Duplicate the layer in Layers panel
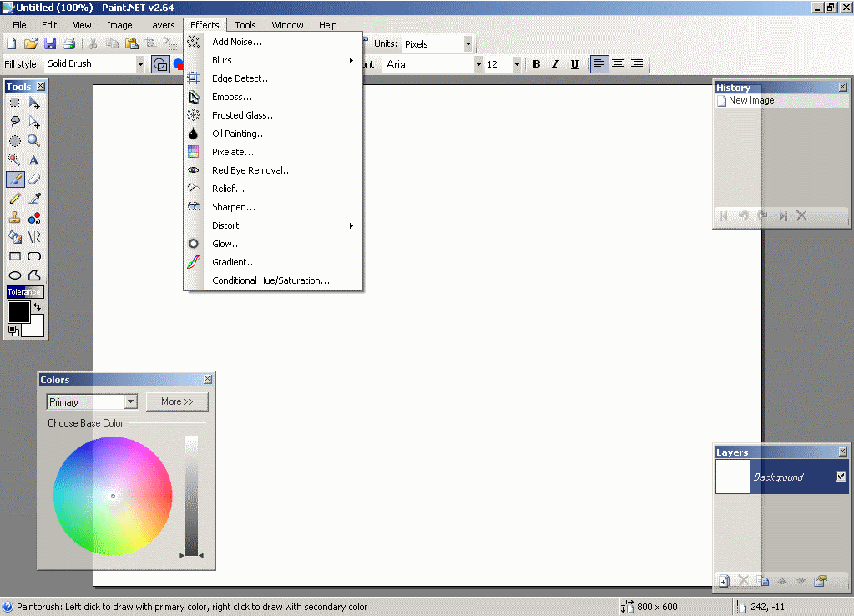 pos(762,581)
